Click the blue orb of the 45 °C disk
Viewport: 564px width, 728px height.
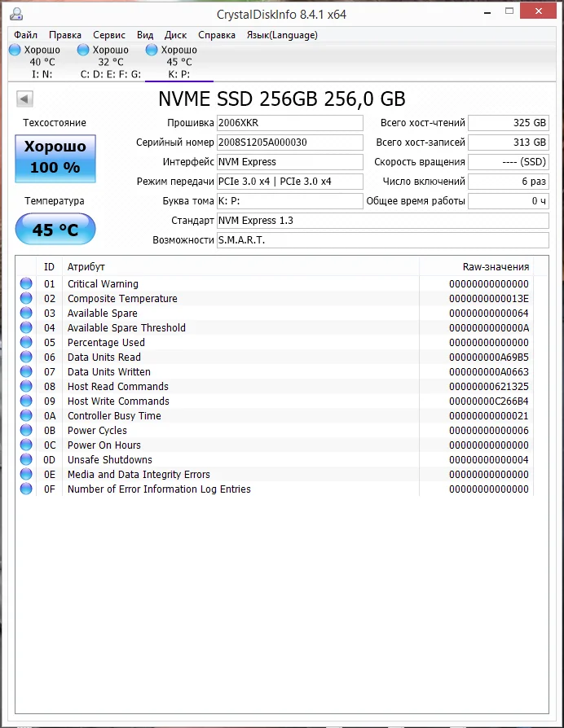tap(152, 50)
